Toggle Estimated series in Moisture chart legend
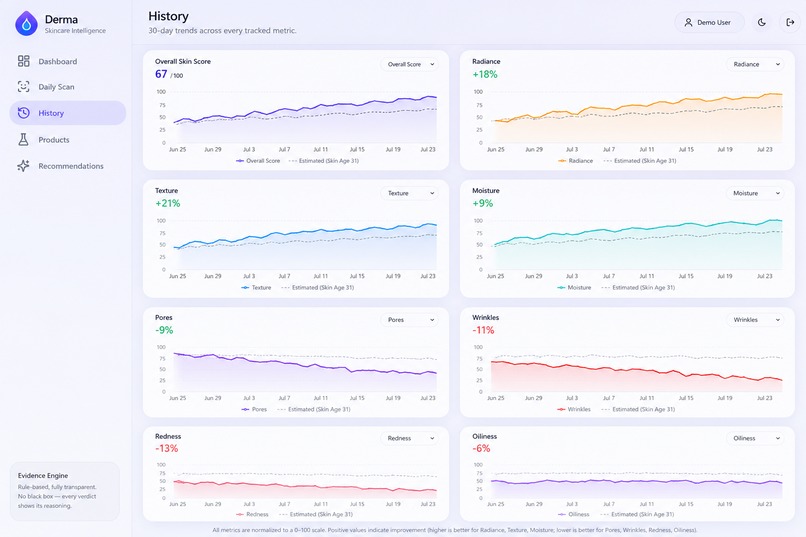 click(x=638, y=288)
